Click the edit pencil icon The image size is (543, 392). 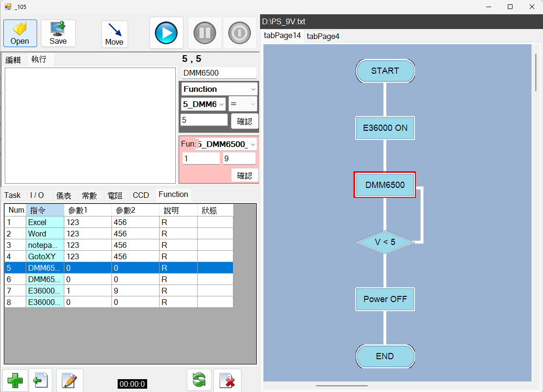[69, 380]
